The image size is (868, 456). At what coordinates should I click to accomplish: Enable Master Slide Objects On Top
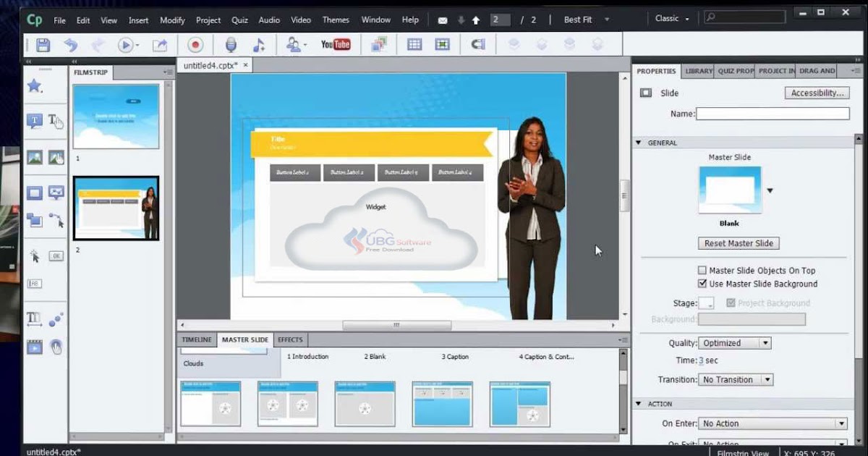(702, 271)
